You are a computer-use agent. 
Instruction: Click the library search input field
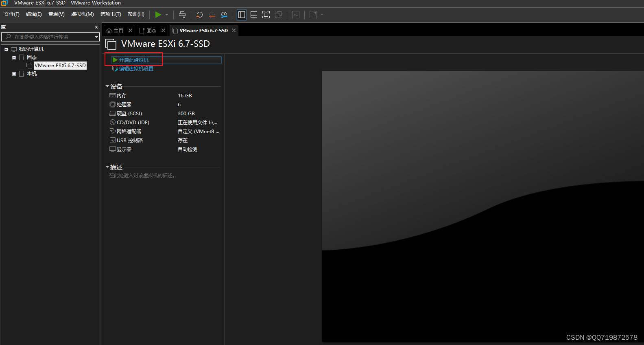point(47,37)
